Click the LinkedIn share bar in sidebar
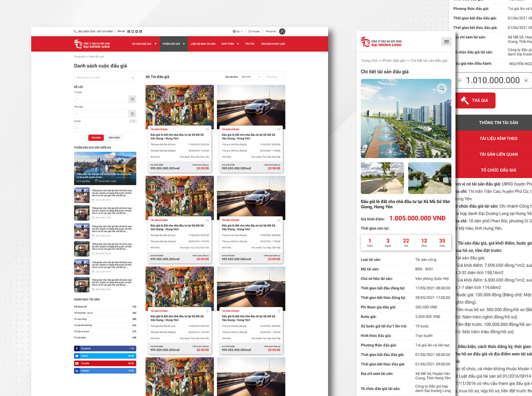The height and width of the screenshot is (396, 532). click(x=105, y=371)
